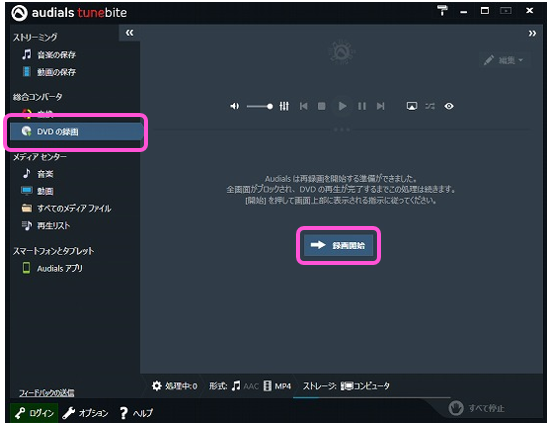The height and width of the screenshot is (423, 547).
Task: Open Audials アプリ under スマートフォンとタブレット
Action: point(60,268)
